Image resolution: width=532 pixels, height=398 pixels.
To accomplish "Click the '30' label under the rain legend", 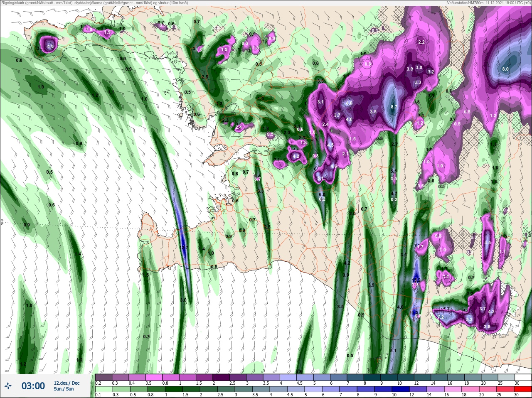I will click(x=517, y=395).
